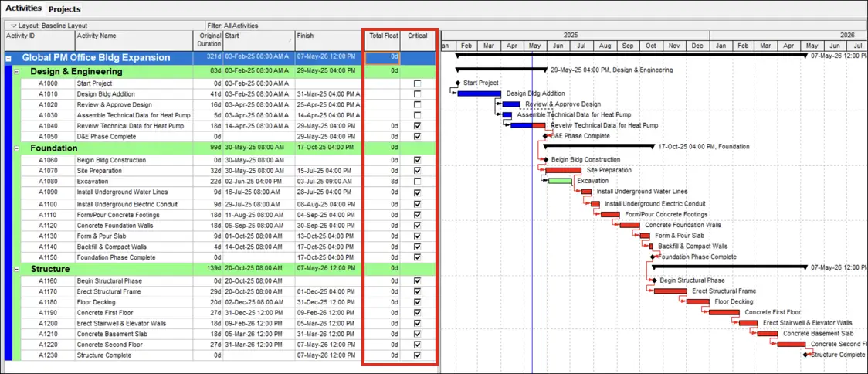This screenshot has width=868, height=374.
Task: Sort by Activity ID column header
Action: coord(39,40)
